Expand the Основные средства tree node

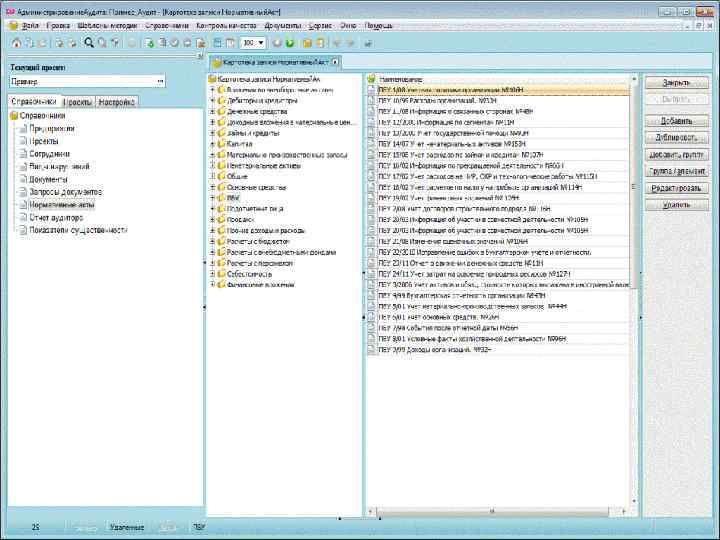pyautogui.click(x=212, y=187)
